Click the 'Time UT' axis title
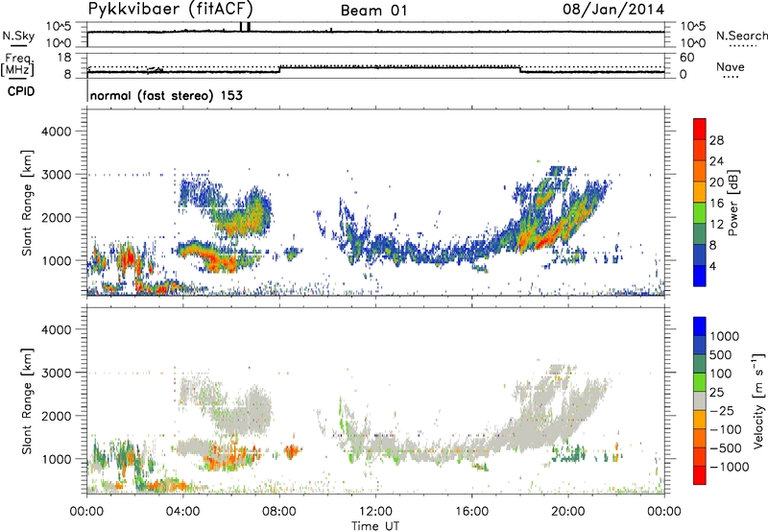The height and width of the screenshot is (532, 768). [x=375, y=525]
